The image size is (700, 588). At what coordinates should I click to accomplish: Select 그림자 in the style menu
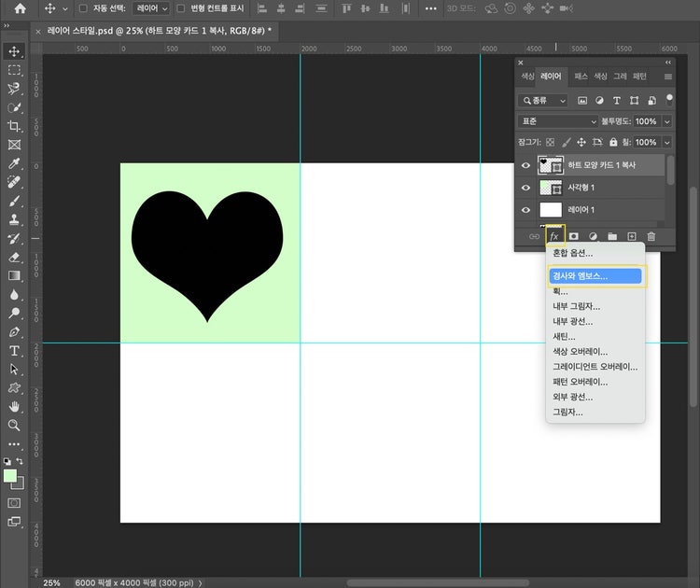click(567, 412)
